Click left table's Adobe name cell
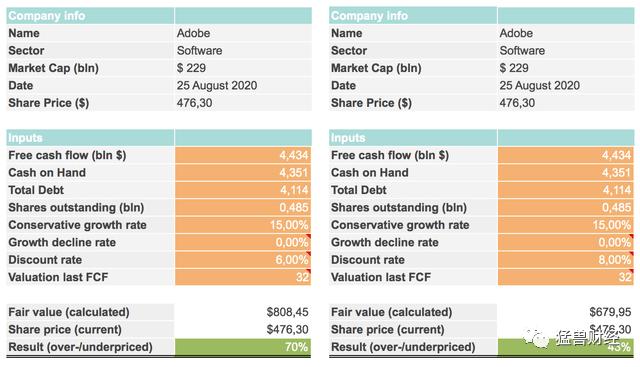Image resolution: width=640 pixels, height=367 pixels. click(243, 33)
